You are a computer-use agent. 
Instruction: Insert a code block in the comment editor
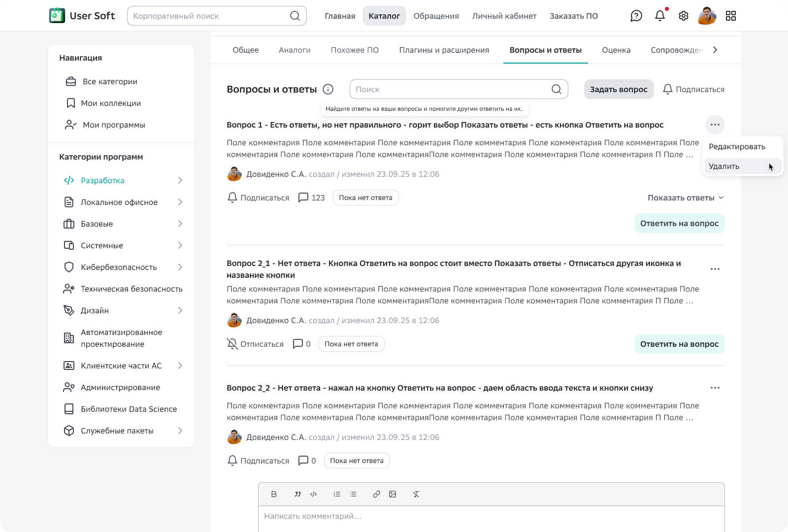[313, 494]
